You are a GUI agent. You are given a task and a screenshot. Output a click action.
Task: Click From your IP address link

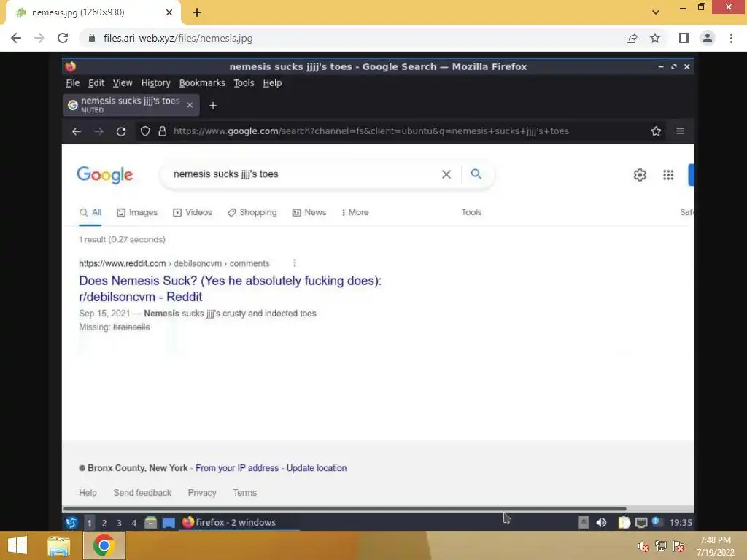[237, 468]
